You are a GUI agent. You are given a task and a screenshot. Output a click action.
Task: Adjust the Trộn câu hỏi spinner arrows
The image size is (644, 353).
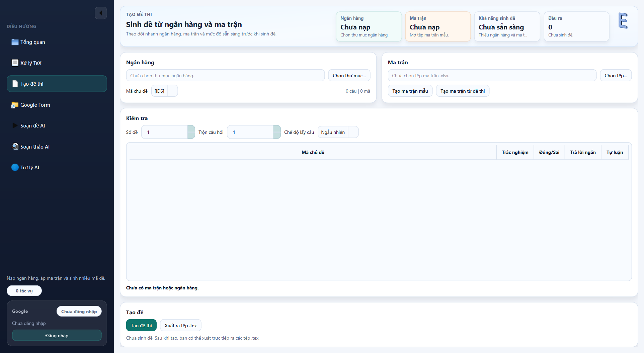pyautogui.click(x=276, y=132)
